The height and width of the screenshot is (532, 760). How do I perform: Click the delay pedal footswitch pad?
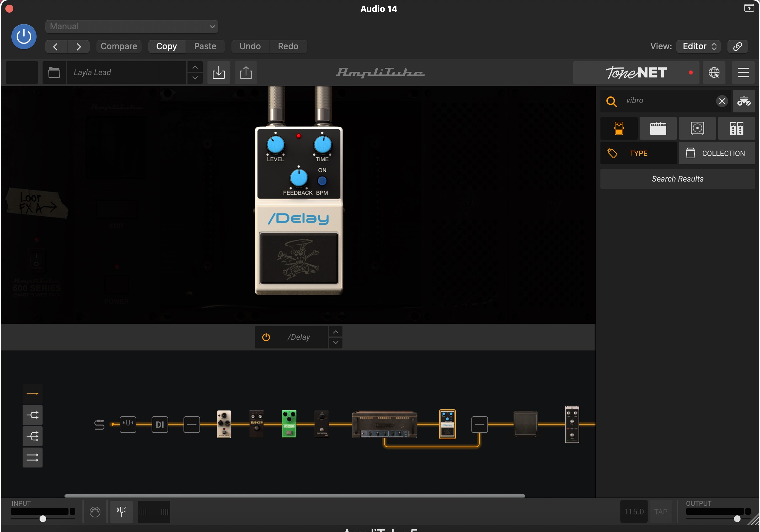coord(299,259)
